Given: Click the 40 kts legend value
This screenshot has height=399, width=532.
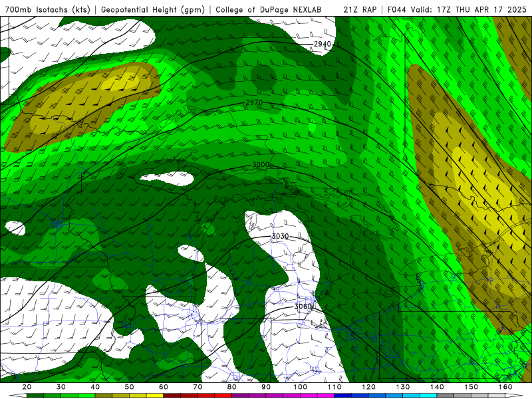Looking at the screenshot, I should pos(95,387).
